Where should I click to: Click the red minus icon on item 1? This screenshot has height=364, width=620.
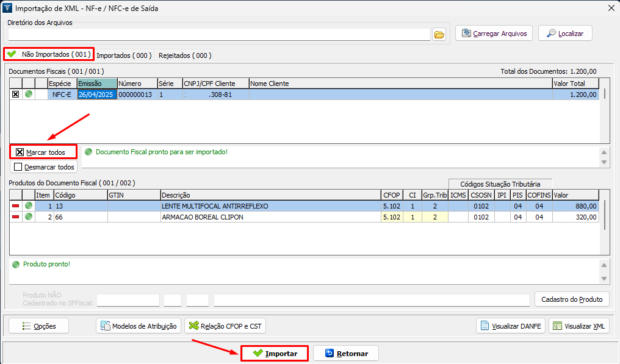pos(16,206)
